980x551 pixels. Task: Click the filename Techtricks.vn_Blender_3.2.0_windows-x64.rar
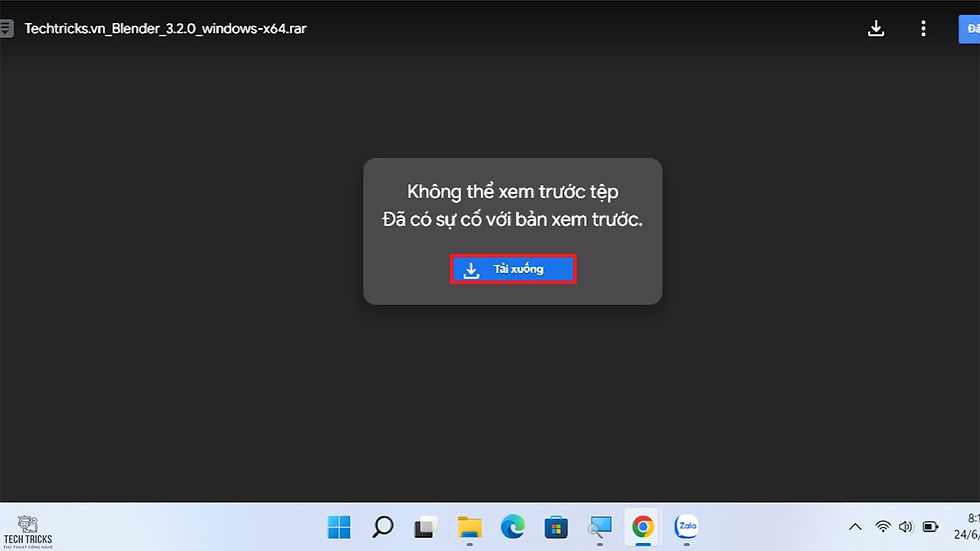click(x=166, y=28)
